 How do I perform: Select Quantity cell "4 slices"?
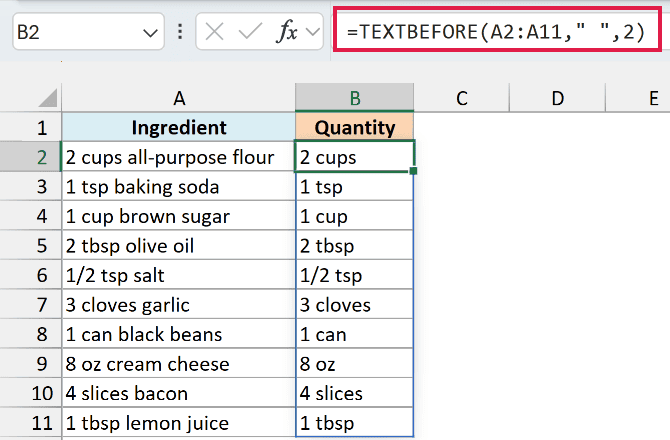pyautogui.click(x=354, y=393)
